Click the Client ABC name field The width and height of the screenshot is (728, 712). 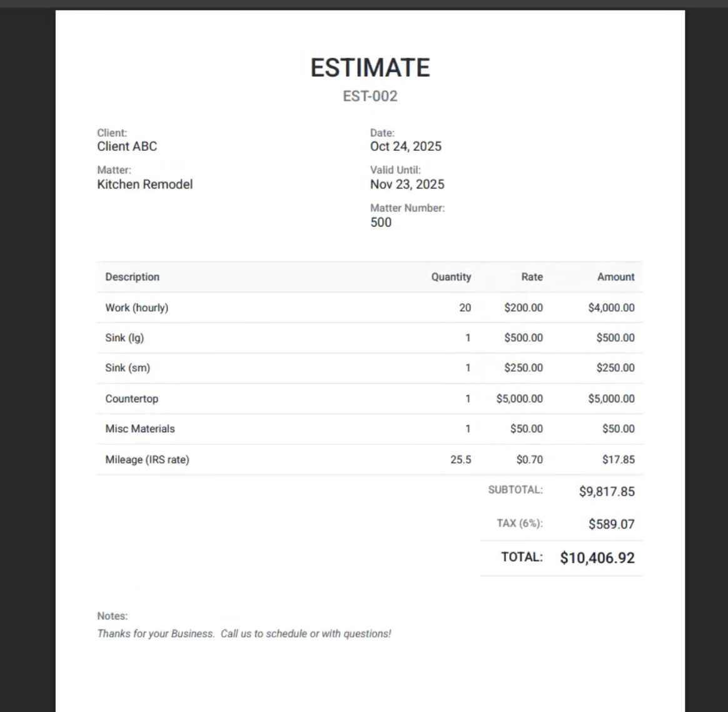coord(127,146)
